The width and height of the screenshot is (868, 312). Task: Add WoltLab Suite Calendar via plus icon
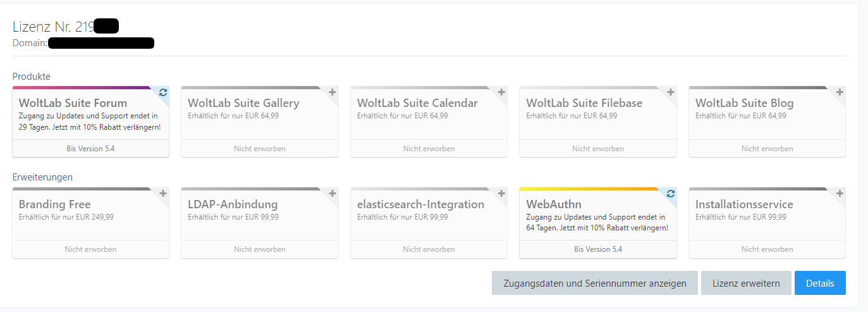502,92
